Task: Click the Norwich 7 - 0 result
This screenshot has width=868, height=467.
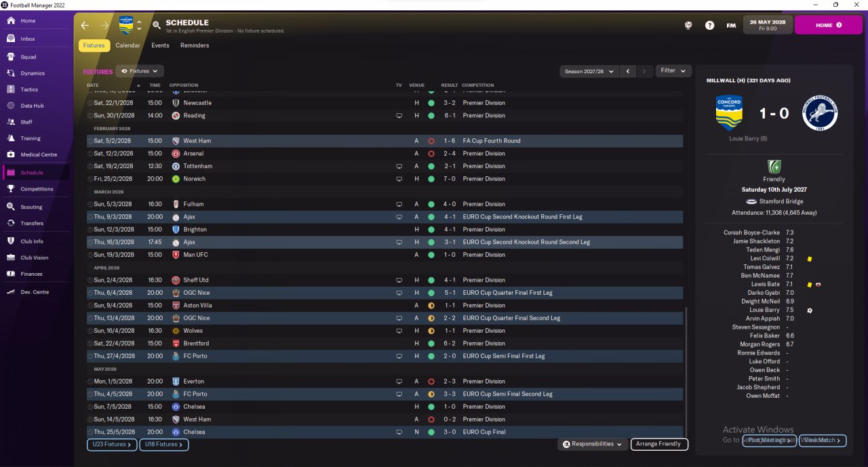Action: click(x=450, y=179)
